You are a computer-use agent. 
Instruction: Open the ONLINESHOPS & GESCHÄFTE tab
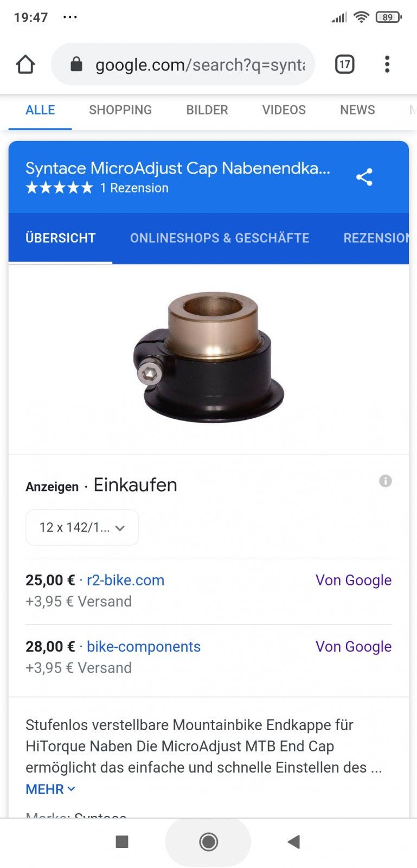point(220,238)
